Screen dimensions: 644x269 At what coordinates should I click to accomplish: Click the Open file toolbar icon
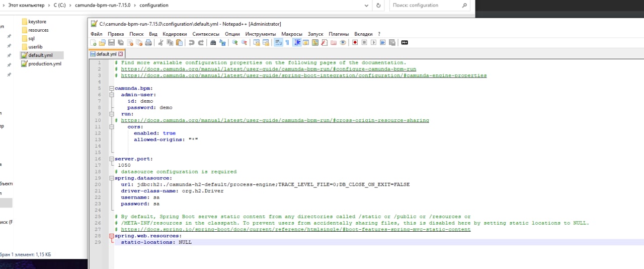click(x=102, y=43)
